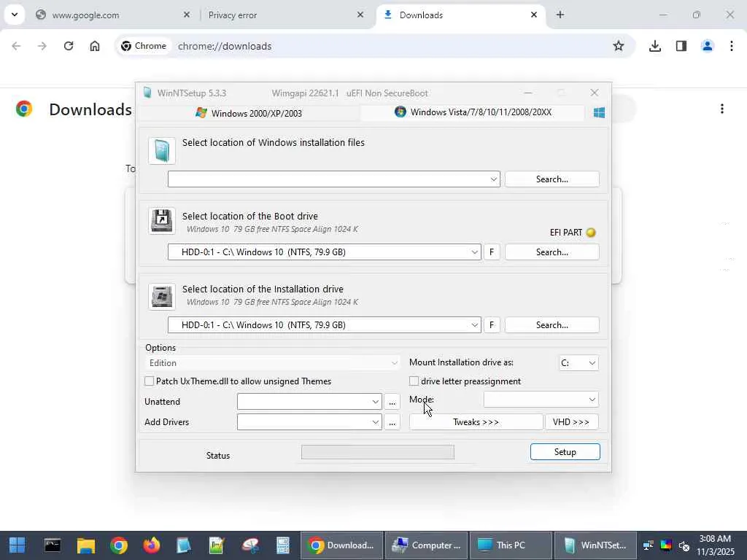Click Chrome forward arrow
This screenshot has width=747, height=560.
pyautogui.click(x=42, y=46)
